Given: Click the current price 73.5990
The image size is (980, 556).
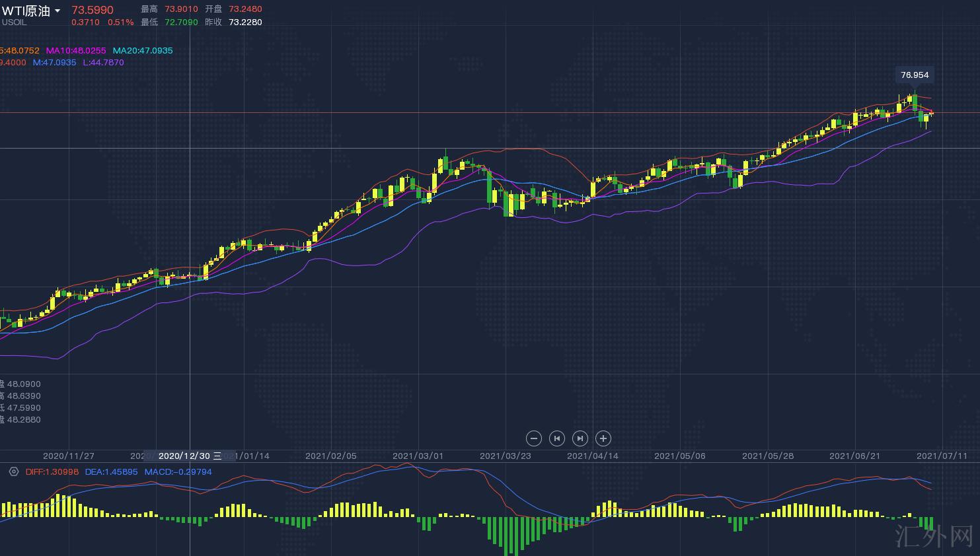Looking at the screenshot, I should point(93,11).
